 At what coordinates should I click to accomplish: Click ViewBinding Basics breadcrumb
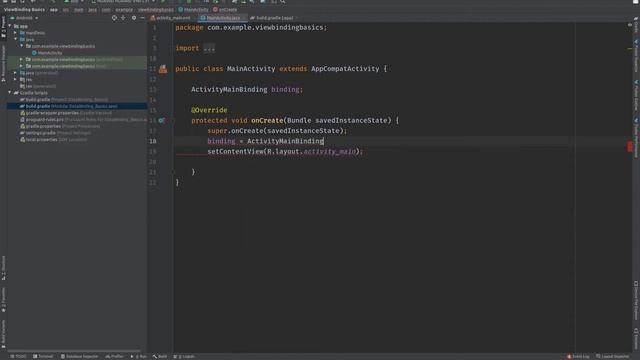(24, 9)
